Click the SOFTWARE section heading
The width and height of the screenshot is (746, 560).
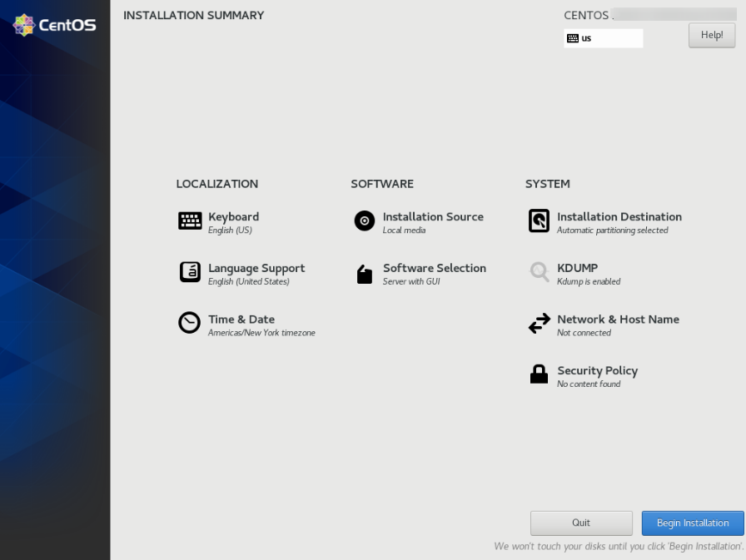click(382, 184)
